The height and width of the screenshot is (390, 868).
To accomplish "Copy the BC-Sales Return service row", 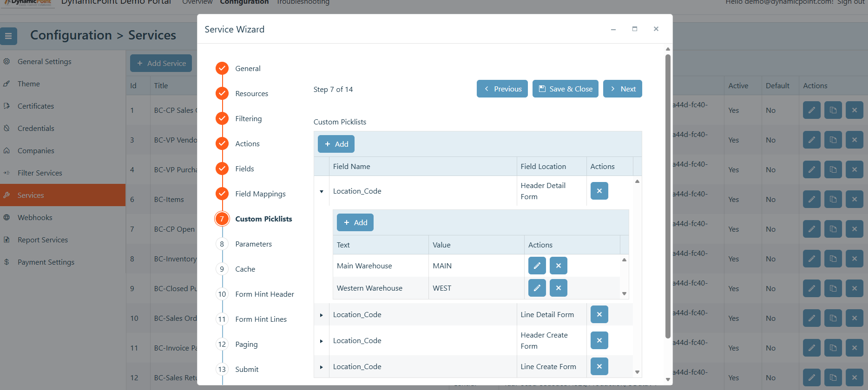I will [x=833, y=377].
